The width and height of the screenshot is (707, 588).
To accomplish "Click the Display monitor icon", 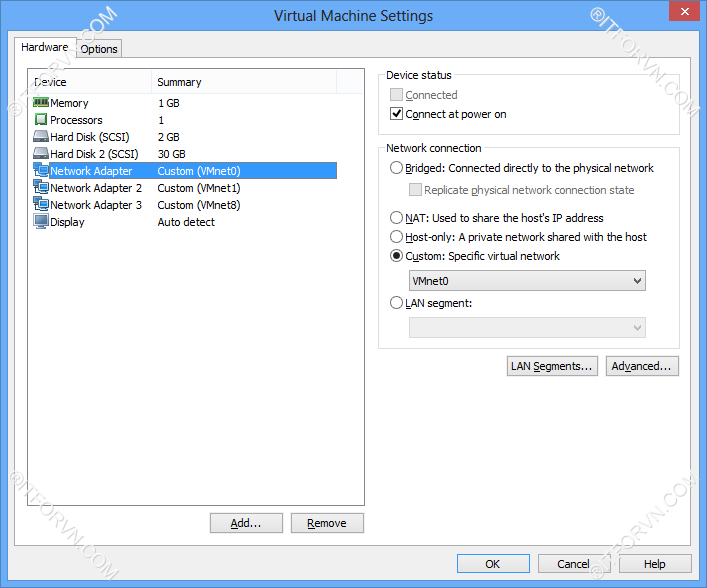I will coord(41,221).
